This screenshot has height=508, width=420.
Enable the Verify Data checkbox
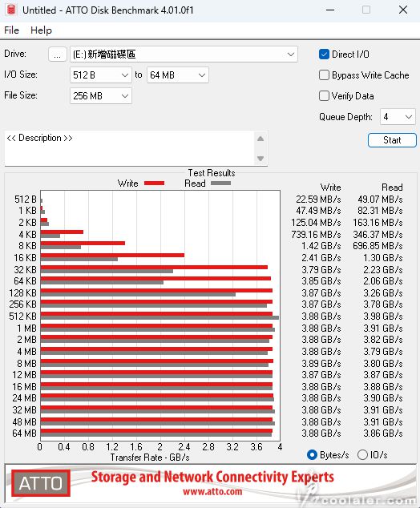tap(324, 96)
